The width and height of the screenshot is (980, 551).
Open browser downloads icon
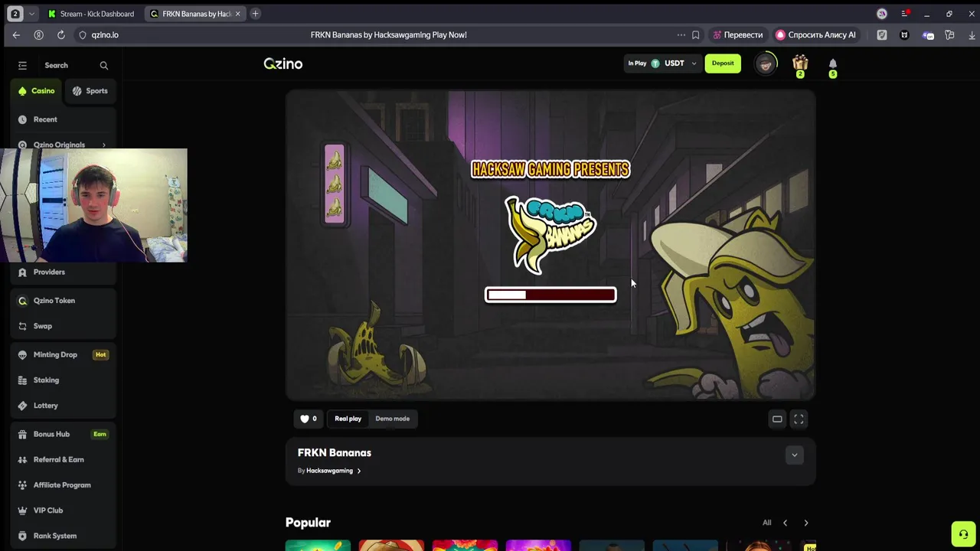click(972, 34)
